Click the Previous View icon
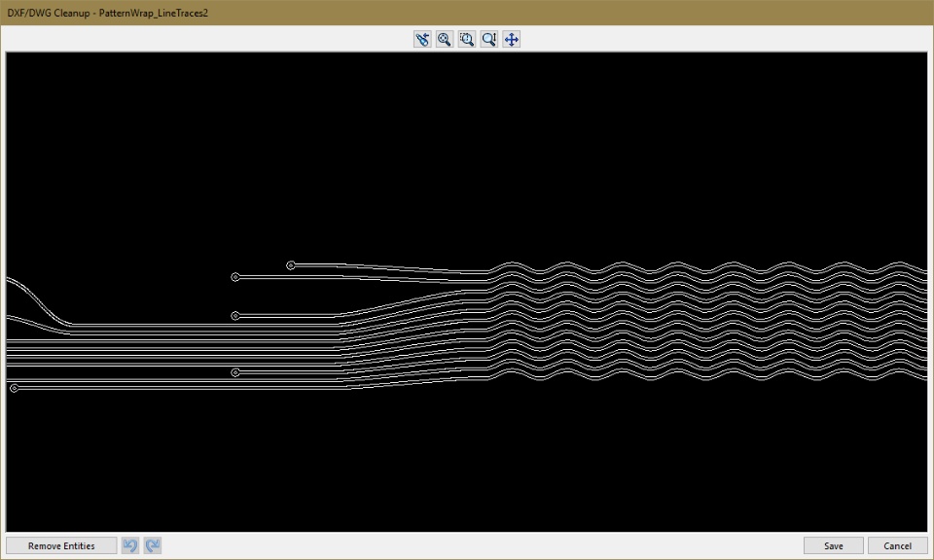 422,39
